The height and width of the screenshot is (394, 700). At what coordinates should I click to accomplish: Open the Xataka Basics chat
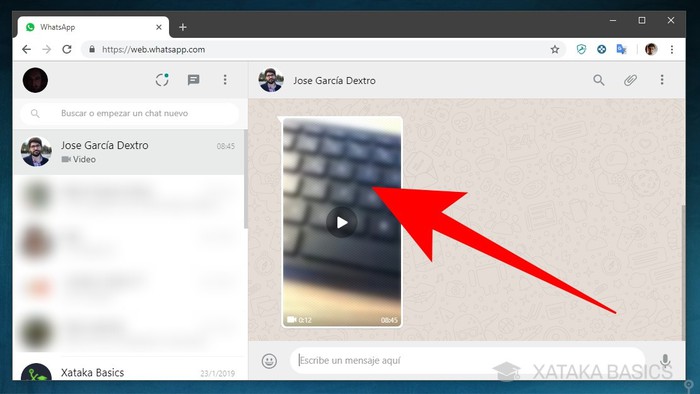pos(129,372)
